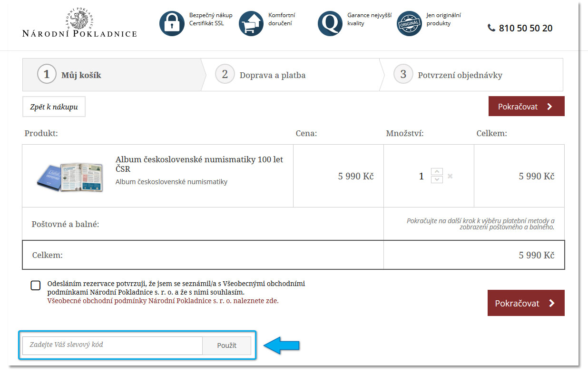Click the shipping note about next step

[480, 224]
